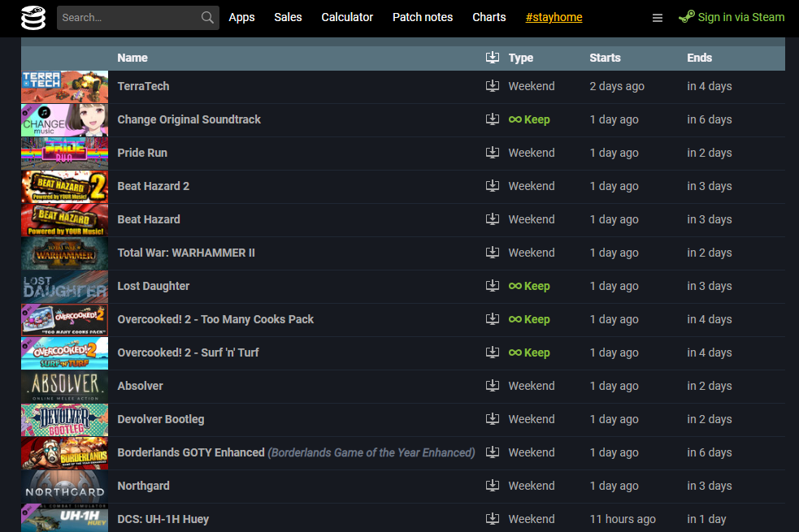Image resolution: width=799 pixels, height=532 pixels.
Task: Click the install icon for Devolver Bootleg
Action: 493,419
